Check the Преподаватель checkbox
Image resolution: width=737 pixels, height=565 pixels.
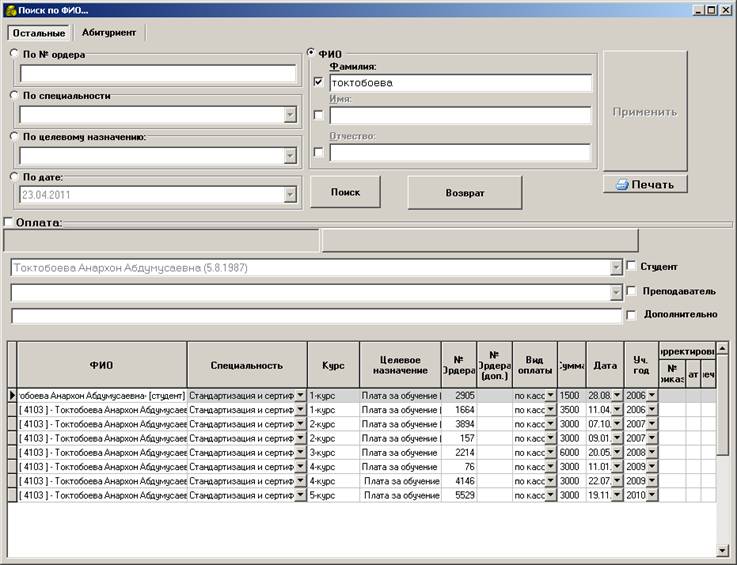pyautogui.click(x=631, y=291)
